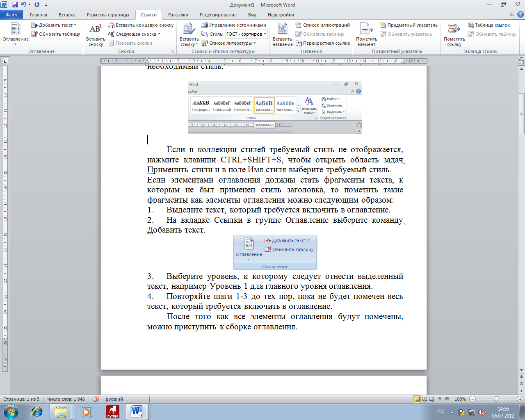Select Outline view button

click(439, 399)
